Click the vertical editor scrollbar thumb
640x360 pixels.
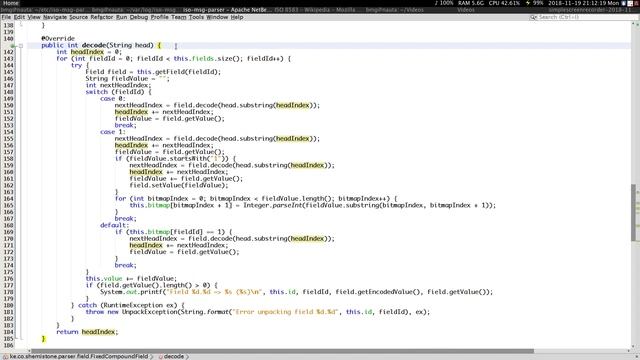[633, 213]
